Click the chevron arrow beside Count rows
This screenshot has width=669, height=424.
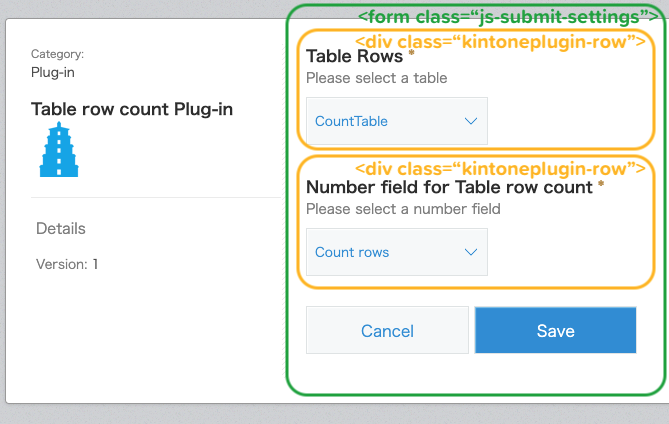click(x=472, y=252)
